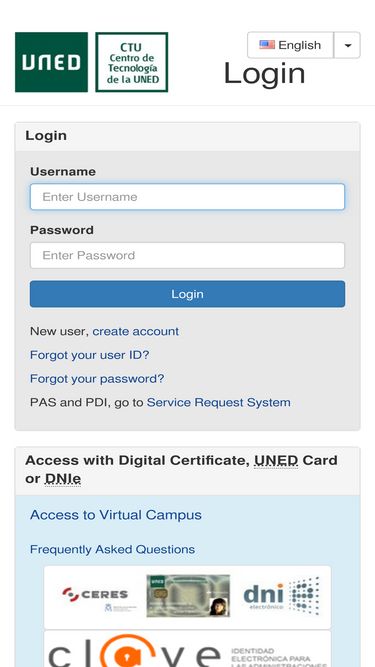The width and height of the screenshot is (375, 667).
Task: Click the dni electrónico logo
Action: pyautogui.click(x=282, y=596)
